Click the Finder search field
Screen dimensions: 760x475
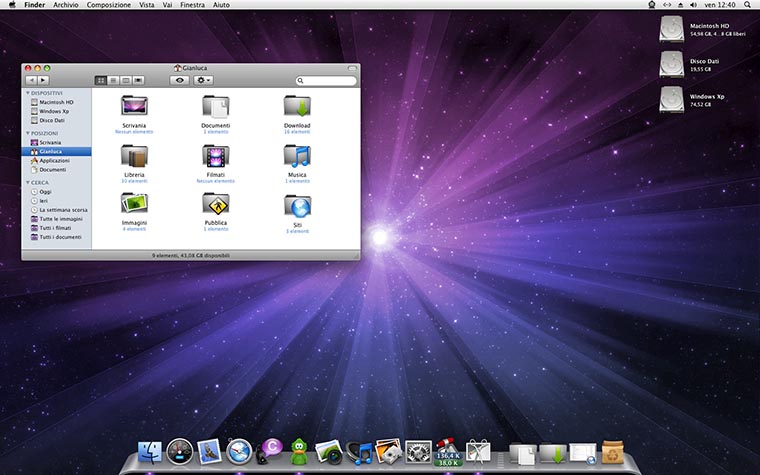pos(327,80)
